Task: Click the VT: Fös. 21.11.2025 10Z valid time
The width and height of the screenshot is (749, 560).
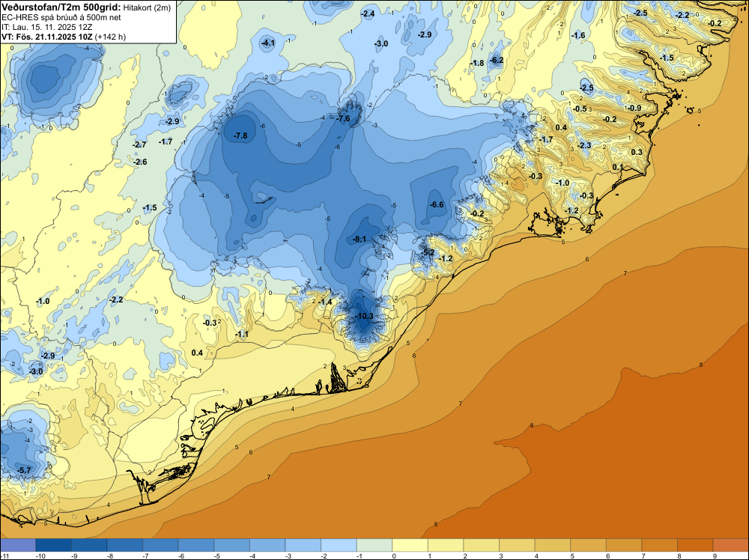Action: click(x=46, y=37)
